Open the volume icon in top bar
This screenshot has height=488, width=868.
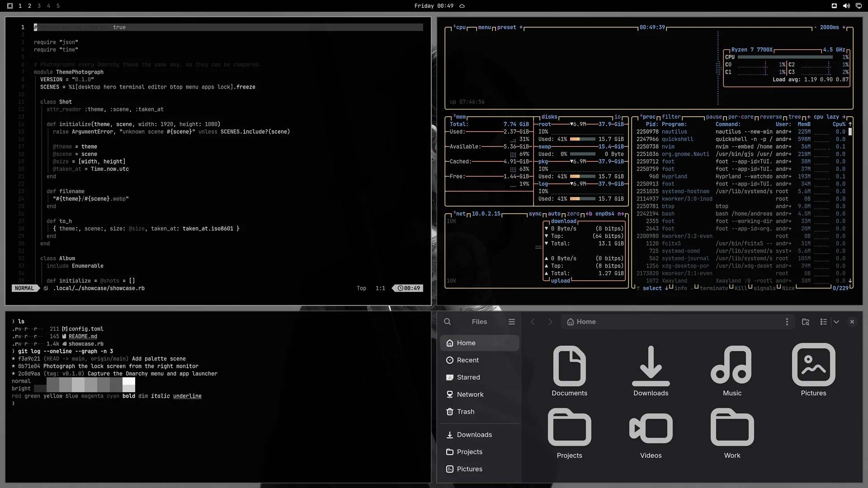click(x=846, y=6)
